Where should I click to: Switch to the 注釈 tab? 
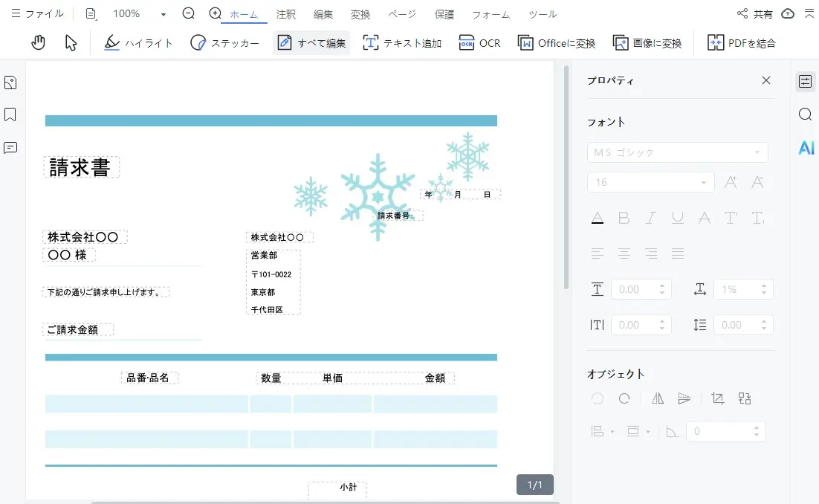coord(285,13)
